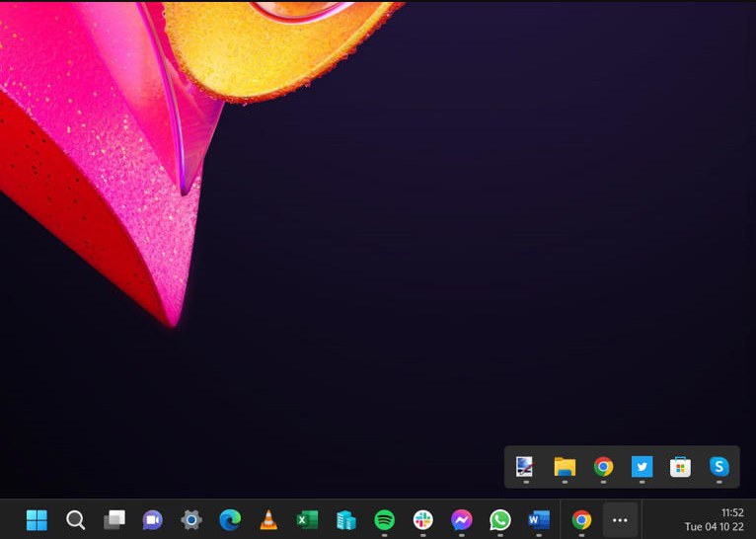Open Microsoft Word
756x539 pixels.
[539, 520]
